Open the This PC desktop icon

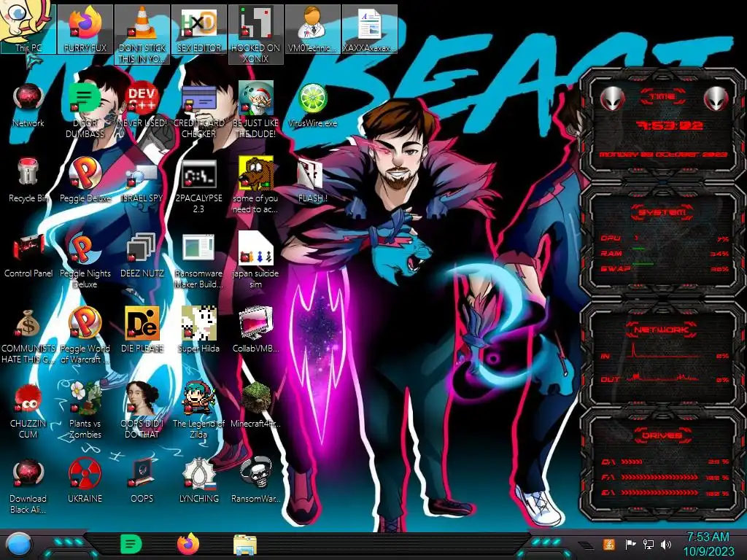28,29
